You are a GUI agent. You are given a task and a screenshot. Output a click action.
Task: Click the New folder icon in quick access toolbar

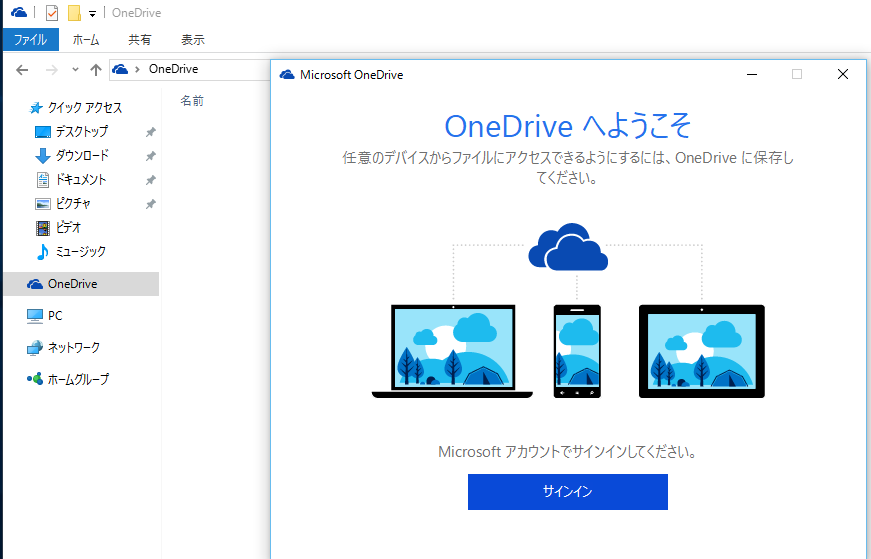[74, 12]
